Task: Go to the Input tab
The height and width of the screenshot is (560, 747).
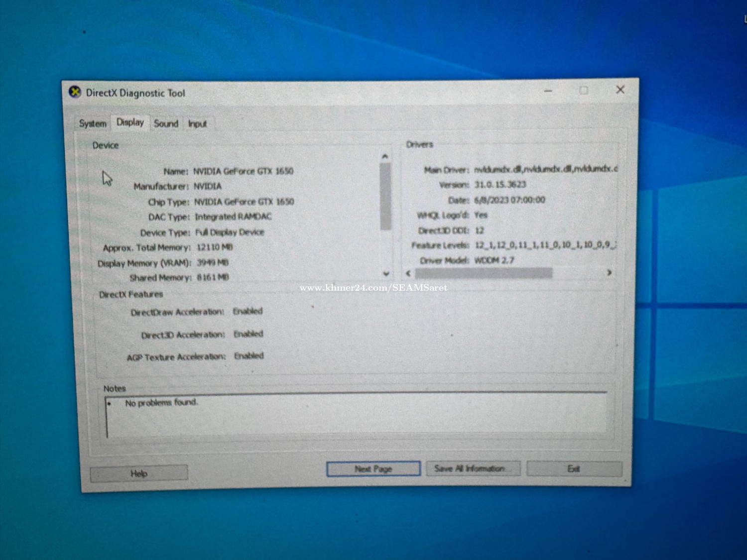Action: (197, 124)
